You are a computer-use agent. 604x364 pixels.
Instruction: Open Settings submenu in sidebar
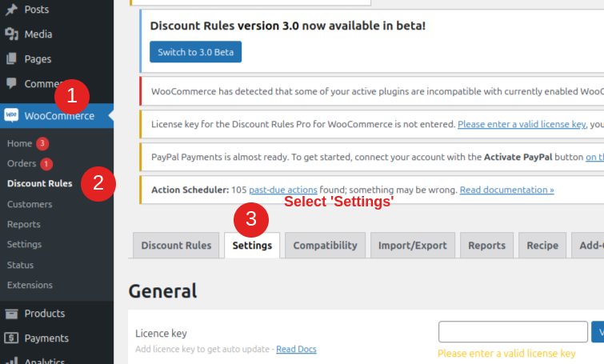click(24, 244)
